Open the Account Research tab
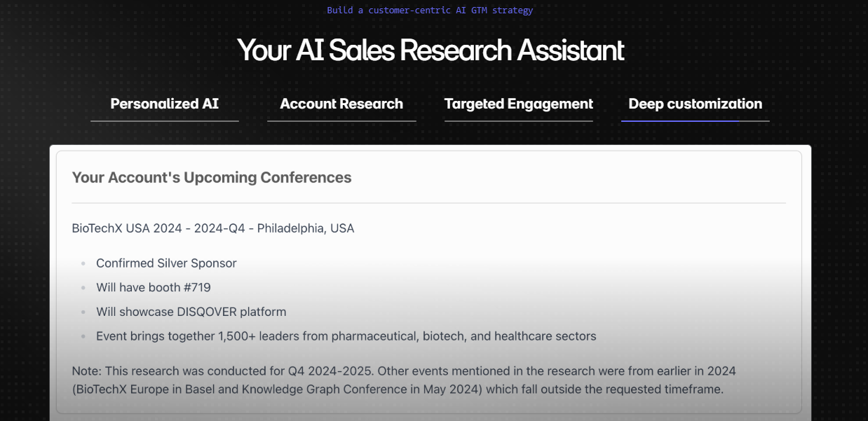This screenshot has height=421, width=868. point(341,104)
